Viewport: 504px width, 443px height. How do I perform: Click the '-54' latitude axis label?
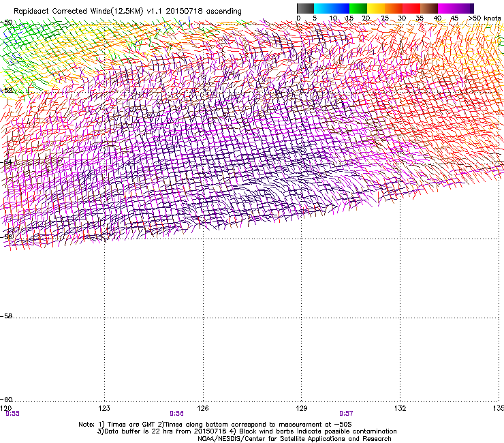6,162
